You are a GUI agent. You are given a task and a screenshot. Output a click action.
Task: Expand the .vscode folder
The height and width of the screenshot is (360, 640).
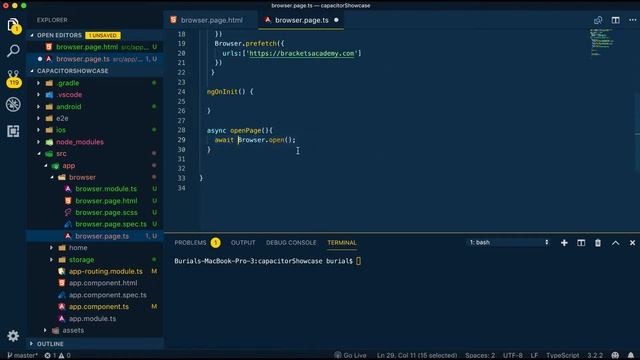[x=69, y=95]
